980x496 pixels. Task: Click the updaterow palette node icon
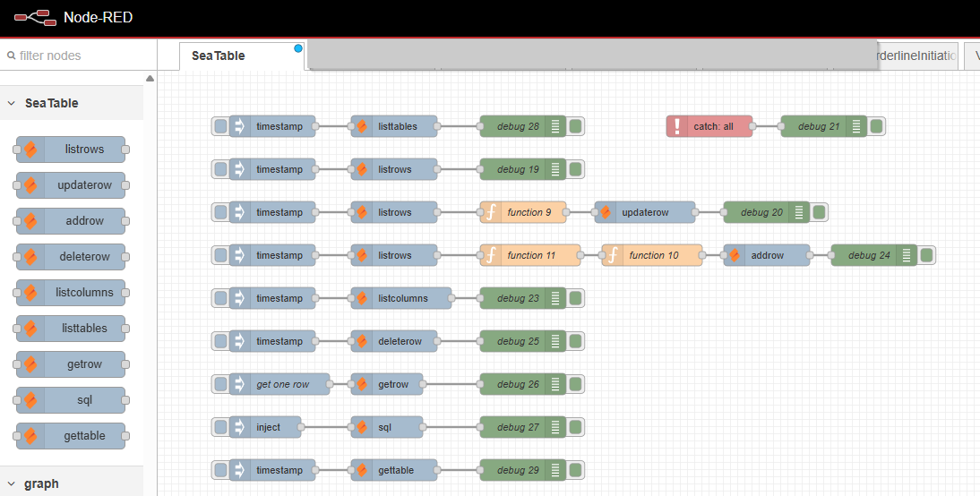tap(30, 185)
